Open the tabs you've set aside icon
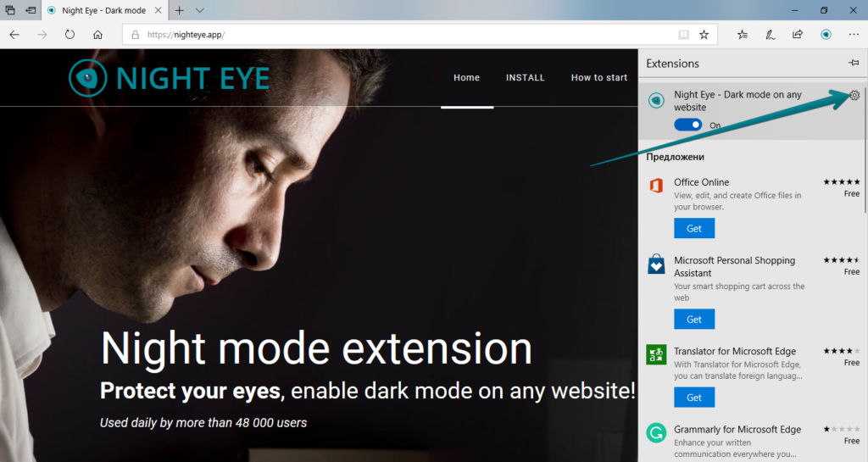The height and width of the screenshot is (462, 868). tap(10, 10)
